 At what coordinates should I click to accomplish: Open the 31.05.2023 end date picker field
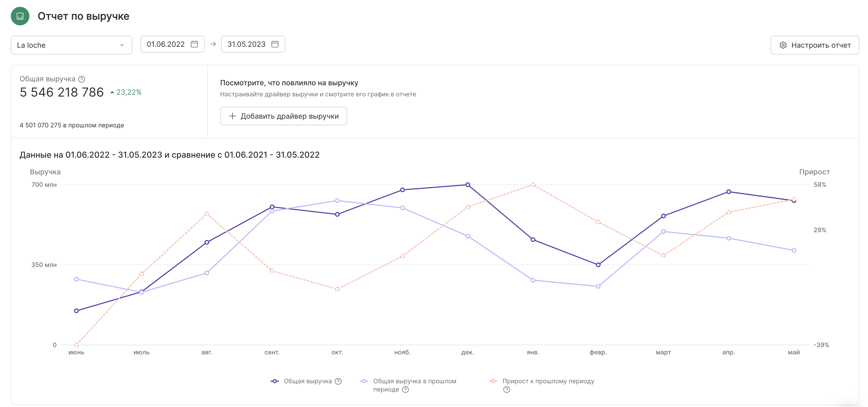tap(247, 44)
